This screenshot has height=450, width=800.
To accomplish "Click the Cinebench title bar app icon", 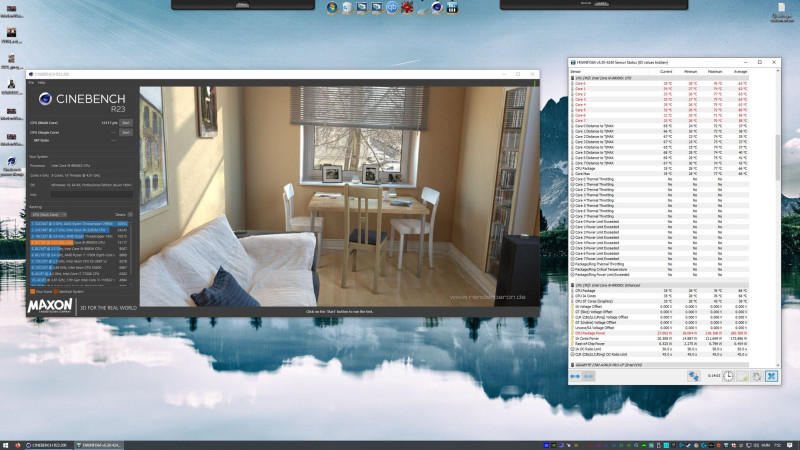I will tap(31, 74).
